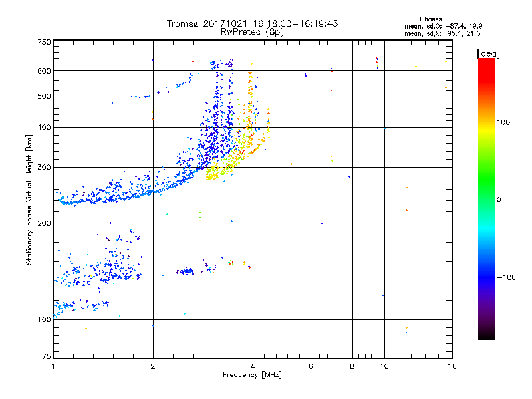Click the x-axis tick label "8"
The height and width of the screenshot is (399, 532).
(352, 366)
